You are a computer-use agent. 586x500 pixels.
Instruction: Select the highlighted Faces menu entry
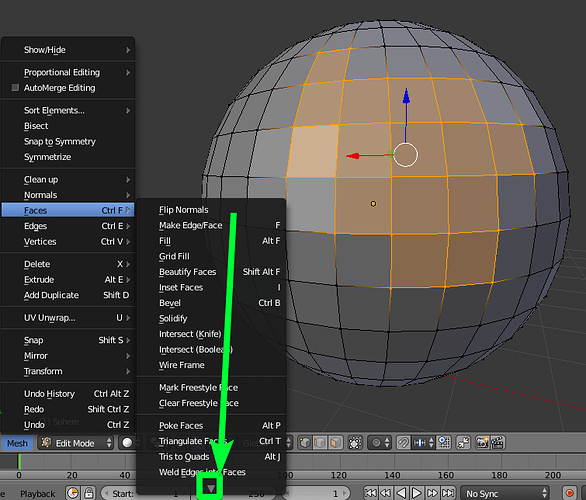click(x=68, y=210)
